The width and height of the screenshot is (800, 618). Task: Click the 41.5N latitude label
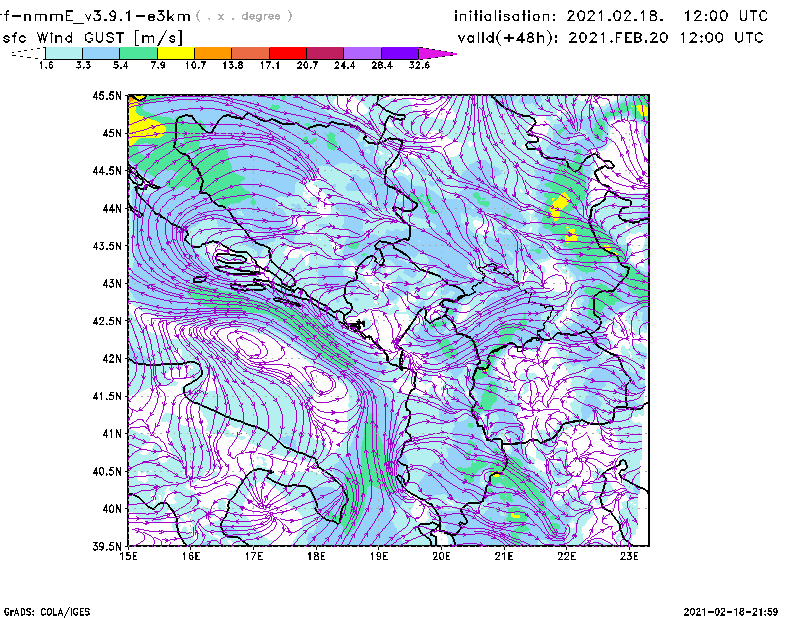click(107, 396)
